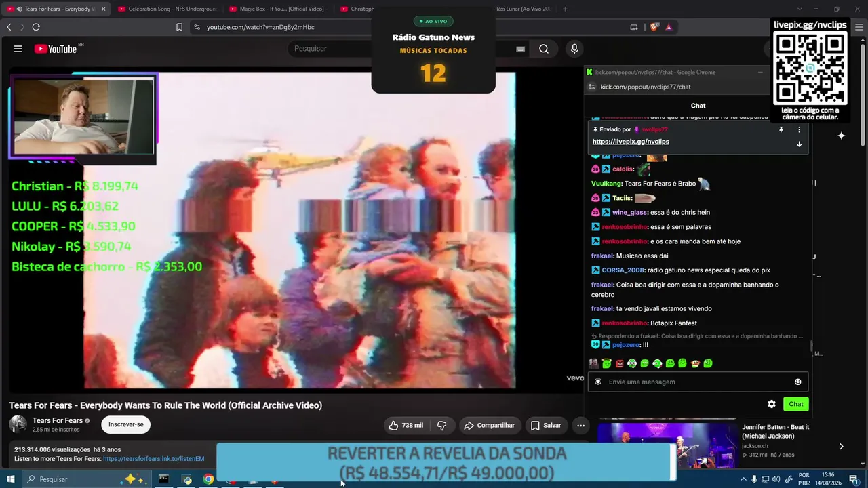Viewport: 868px width, 488px height.
Task: Go to the YouTube home logo
Action: [56, 49]
